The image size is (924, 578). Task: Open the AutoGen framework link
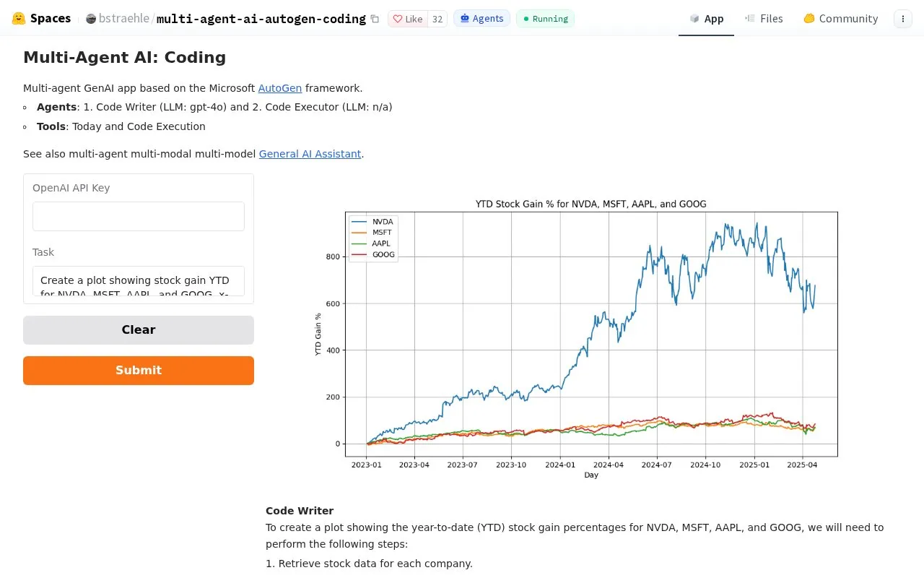pyautogui.click(x=280, y=88)
